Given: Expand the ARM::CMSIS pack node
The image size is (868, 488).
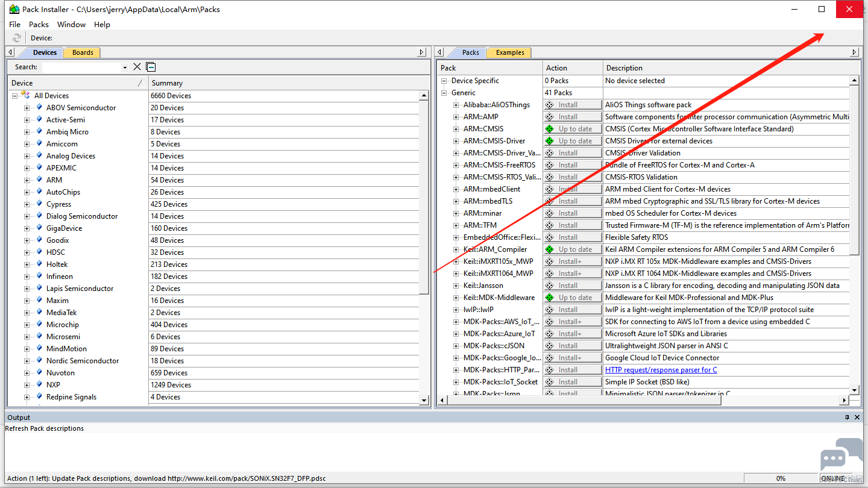Looking at the screenshot, I should point(456,129).
